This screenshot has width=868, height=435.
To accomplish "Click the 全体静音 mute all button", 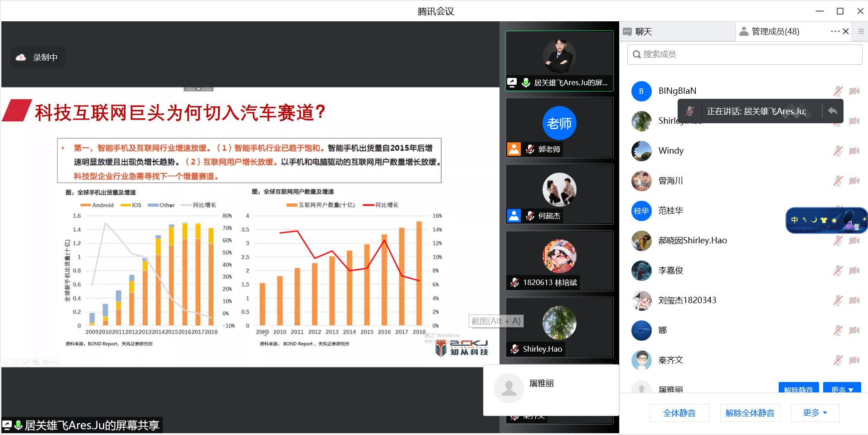I will click(679, 413).
